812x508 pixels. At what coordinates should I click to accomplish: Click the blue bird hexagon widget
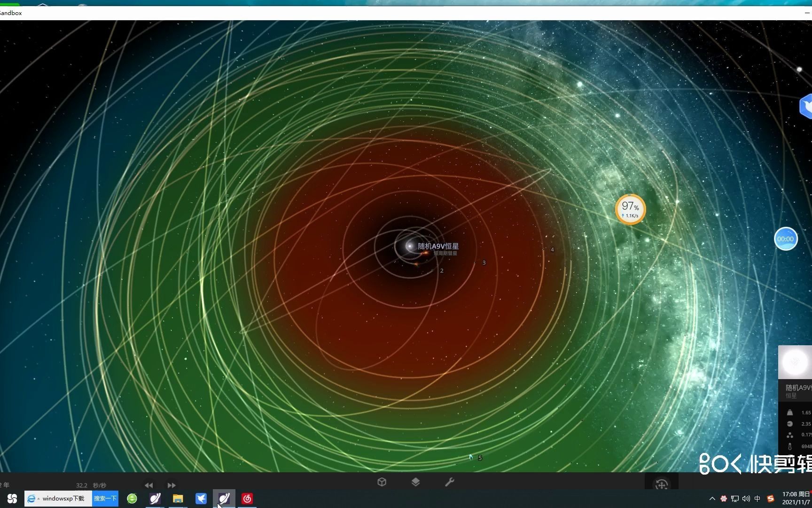click(806, 107)
